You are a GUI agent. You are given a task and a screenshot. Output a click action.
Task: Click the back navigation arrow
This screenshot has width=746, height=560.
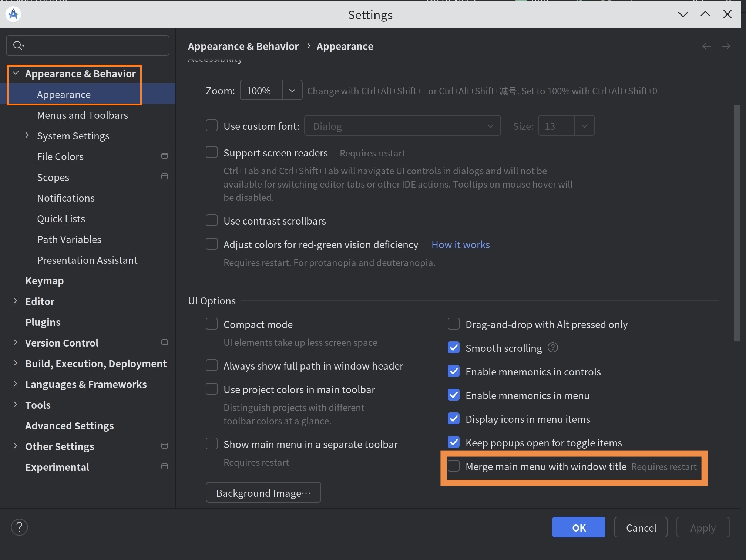point(706,46)
